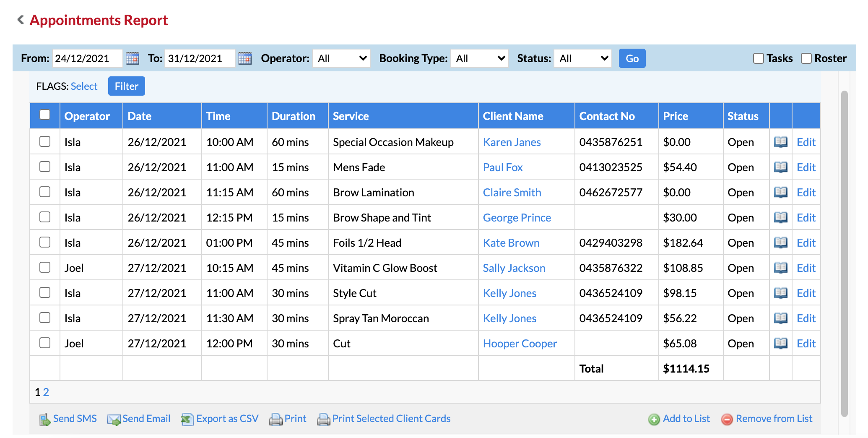Open client card icon for Claire Smith

pos(780,192)
